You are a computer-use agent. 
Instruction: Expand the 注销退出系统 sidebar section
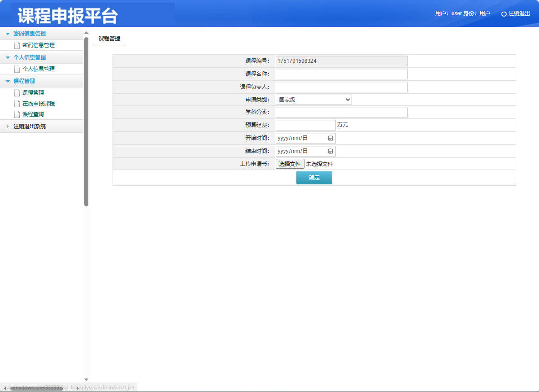[x=8, y=126]
